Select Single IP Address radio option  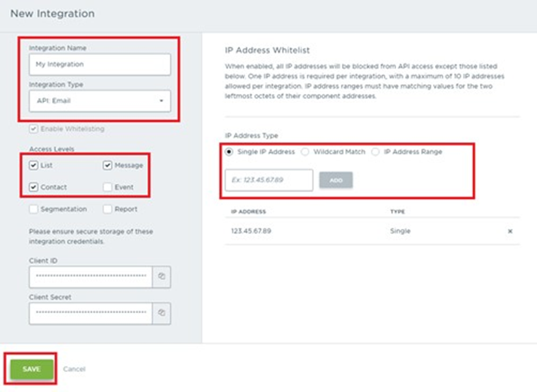click(x=229, y=151)
